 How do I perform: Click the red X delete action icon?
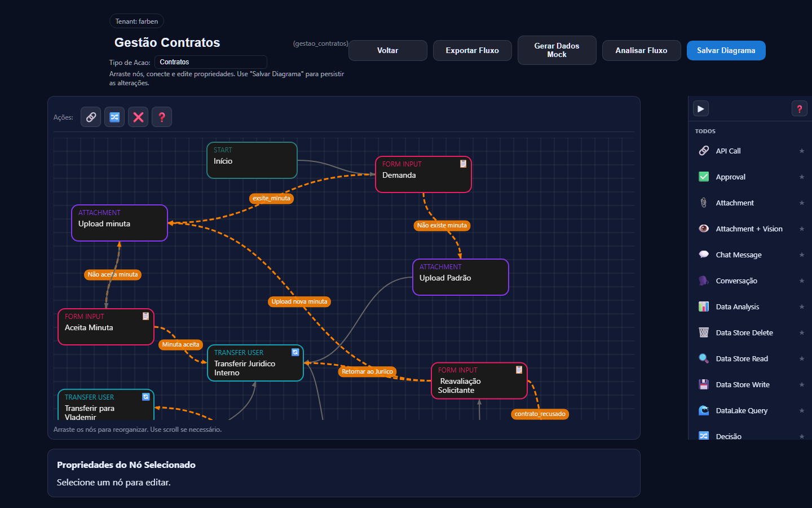(x=138, y=117)
